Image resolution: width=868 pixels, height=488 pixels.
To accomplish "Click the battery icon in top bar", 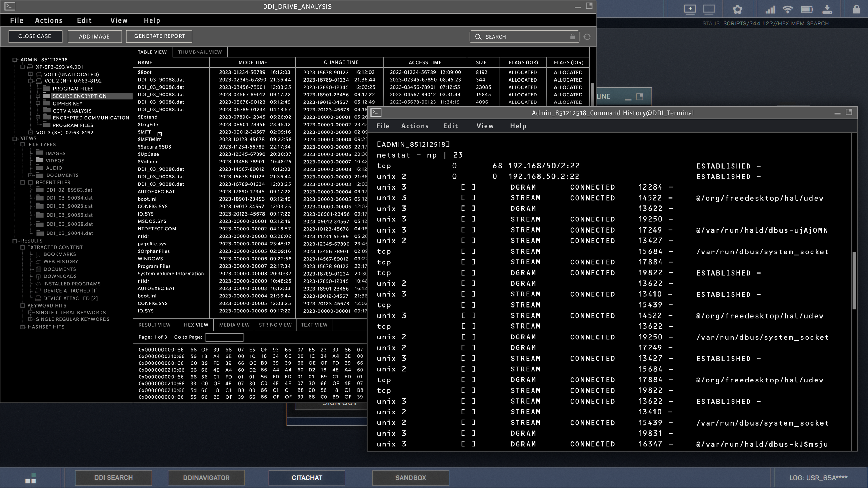I will [x=807, y=9].
